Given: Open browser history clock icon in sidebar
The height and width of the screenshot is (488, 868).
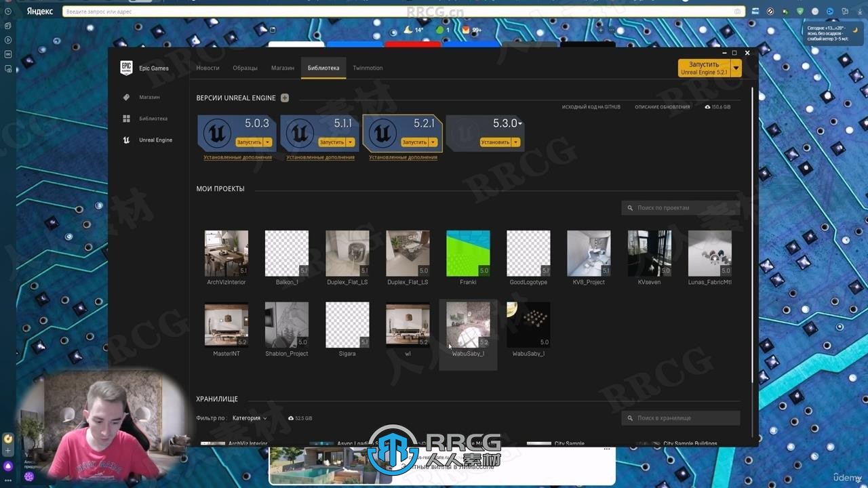Looking at the screenshot, I should click(8, 12).
